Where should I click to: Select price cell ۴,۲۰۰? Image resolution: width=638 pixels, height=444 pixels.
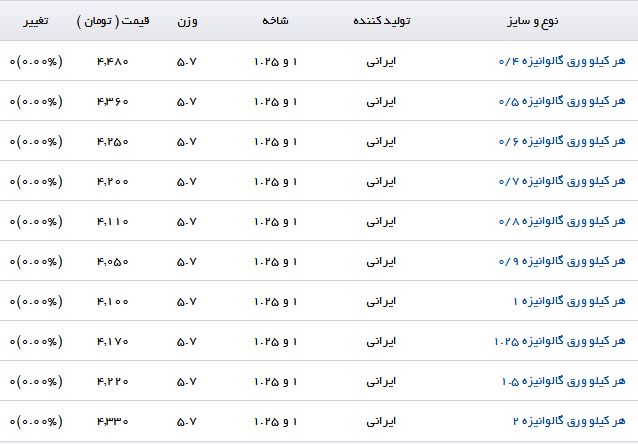(x=113, y=182)
